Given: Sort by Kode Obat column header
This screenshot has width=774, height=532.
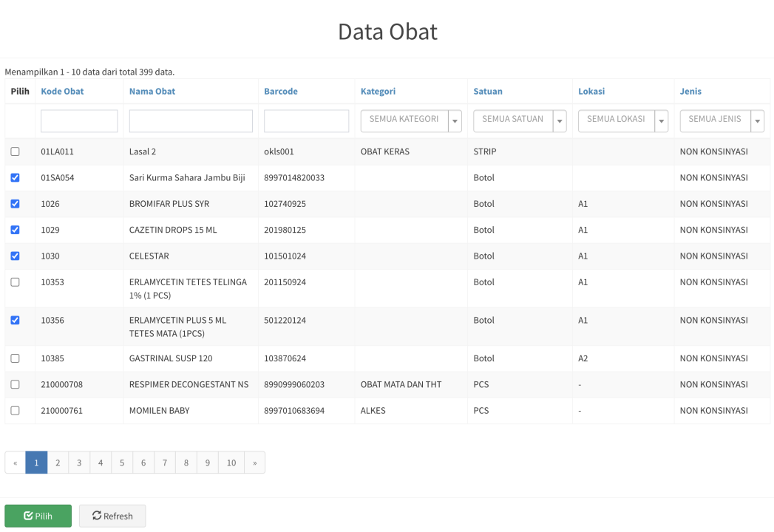Looking at the screenshot, I should point(62,92).
